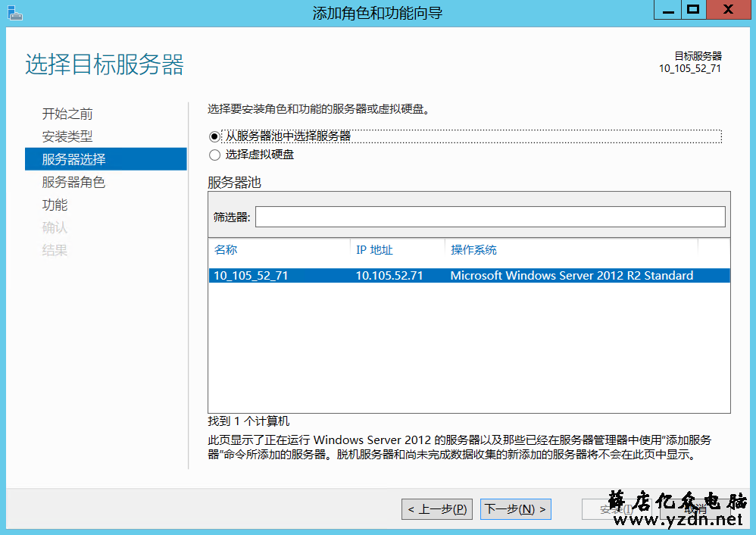Open 开始之前 wizard step

67,114
